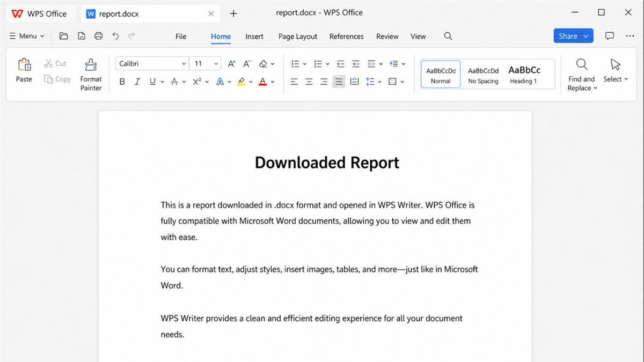
Task: Open the three-dots more options menu
Action: pos(630,36)
